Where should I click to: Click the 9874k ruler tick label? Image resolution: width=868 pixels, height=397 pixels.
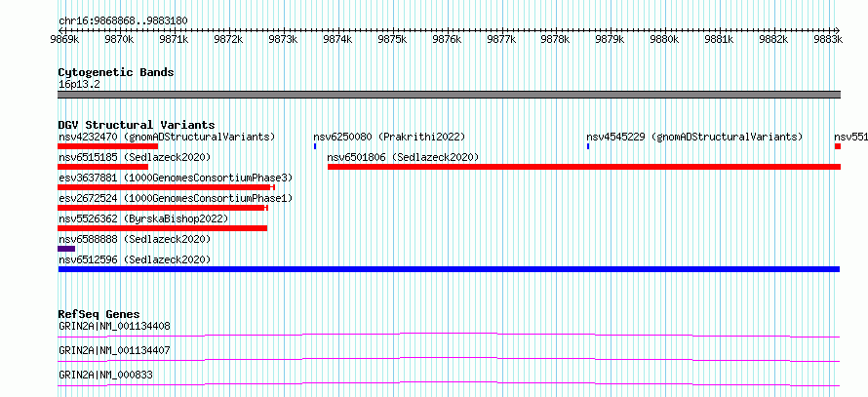(337, 39)
